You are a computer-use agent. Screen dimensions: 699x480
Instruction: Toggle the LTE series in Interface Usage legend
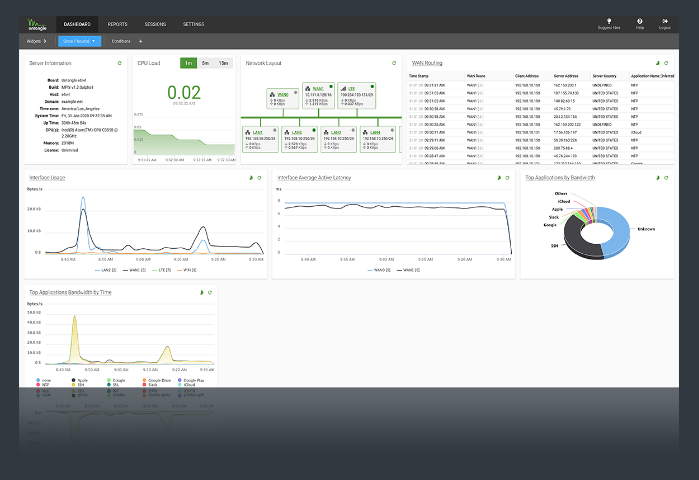click(x=161, y=270)
